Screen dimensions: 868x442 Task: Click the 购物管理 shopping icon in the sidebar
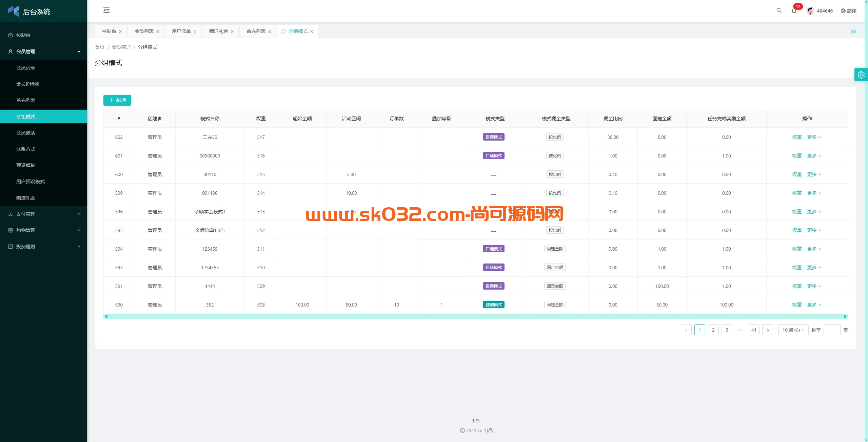coord(10,230)
